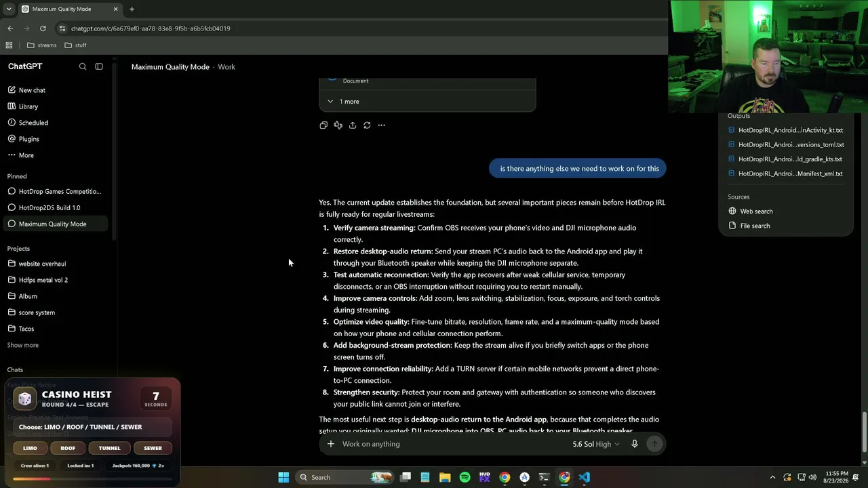Collapse the ChatGPT sidebar panel
Image resolution: width=868 pixels, height=488 pixels.
(x=99, y=66)
